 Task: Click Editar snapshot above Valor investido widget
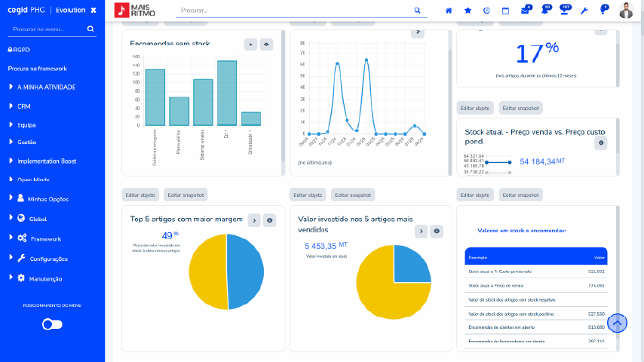[352, 195]
